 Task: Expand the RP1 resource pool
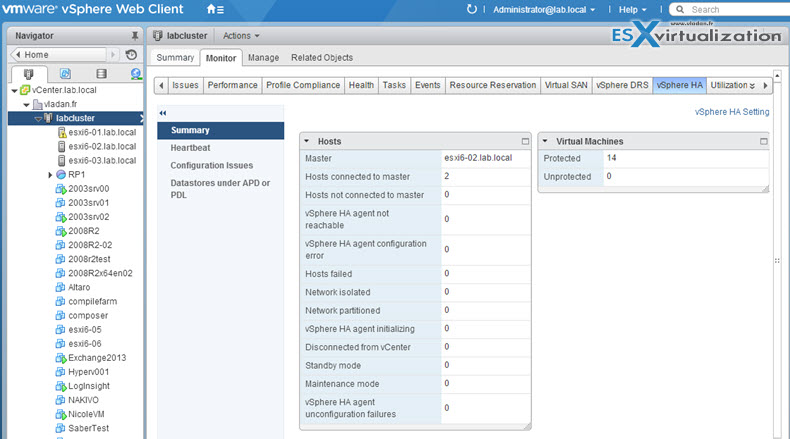point(50,175)
